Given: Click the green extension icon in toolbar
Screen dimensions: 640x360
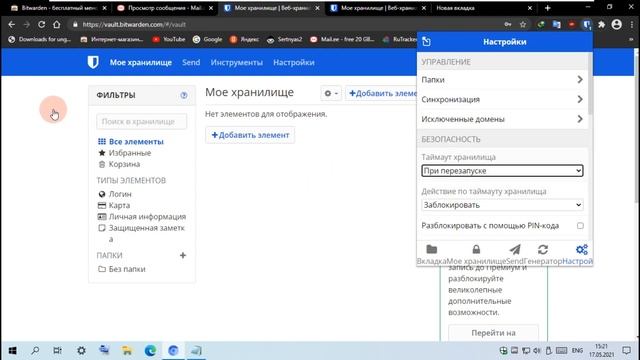Looking at the screenshot, I should pyautogui.click(x=541, y=24).
